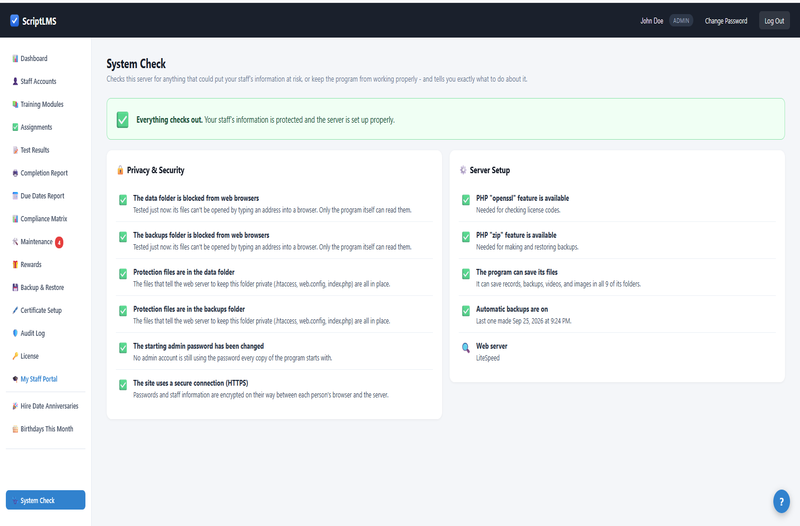The image size is (800, 526).
Task: Click the Privacy & Security lock icon
Action: coord(120,170)
